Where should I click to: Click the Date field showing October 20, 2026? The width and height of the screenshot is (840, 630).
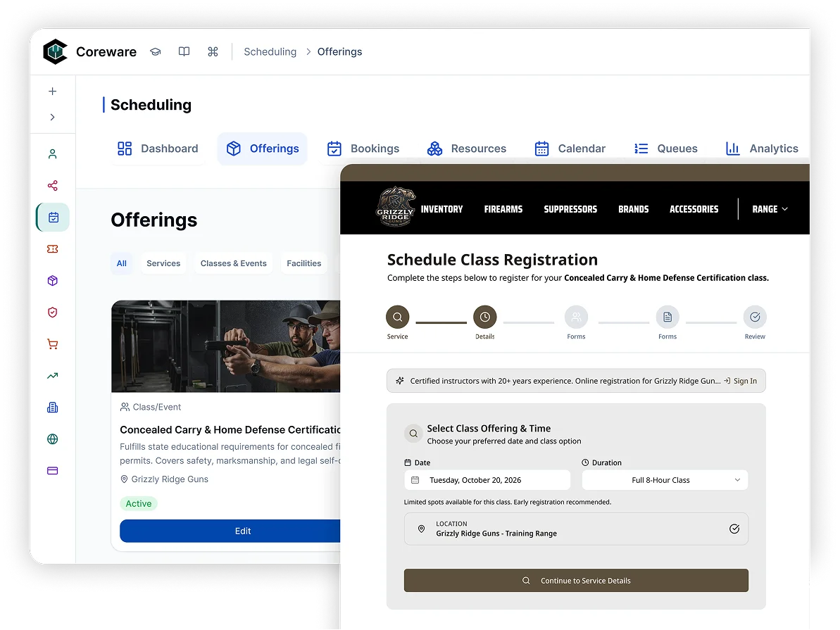pyautogui.click(x=487, y=480)
